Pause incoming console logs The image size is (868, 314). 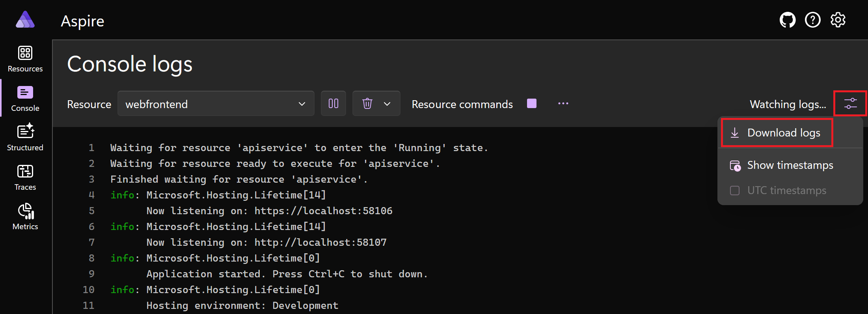point(333,103)
